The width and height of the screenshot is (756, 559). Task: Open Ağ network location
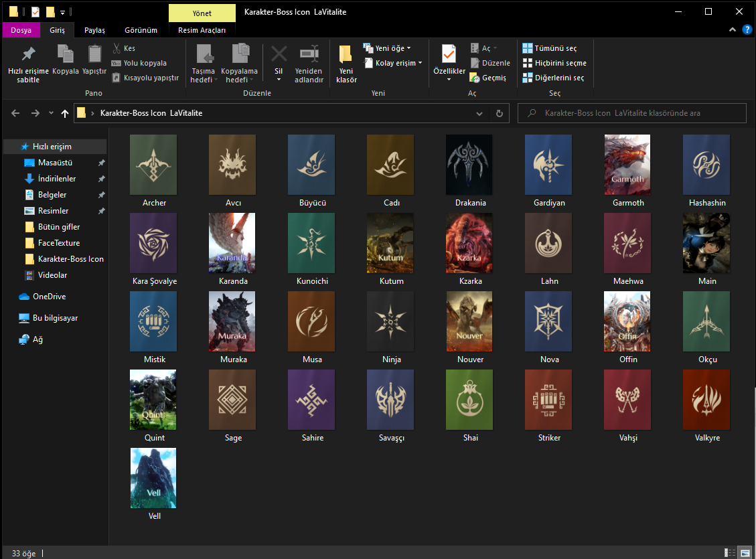point(31,339)
